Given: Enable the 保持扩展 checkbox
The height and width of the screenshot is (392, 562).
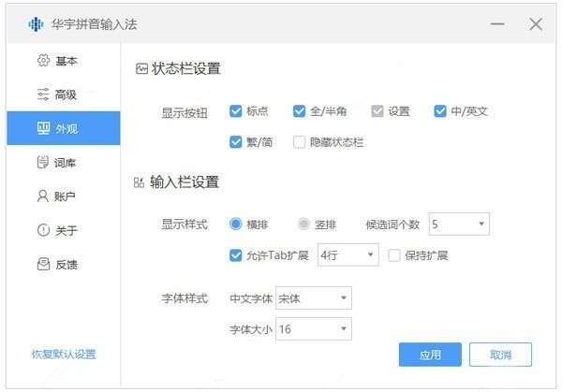Looking at the screenshot, I should [394, 255].
